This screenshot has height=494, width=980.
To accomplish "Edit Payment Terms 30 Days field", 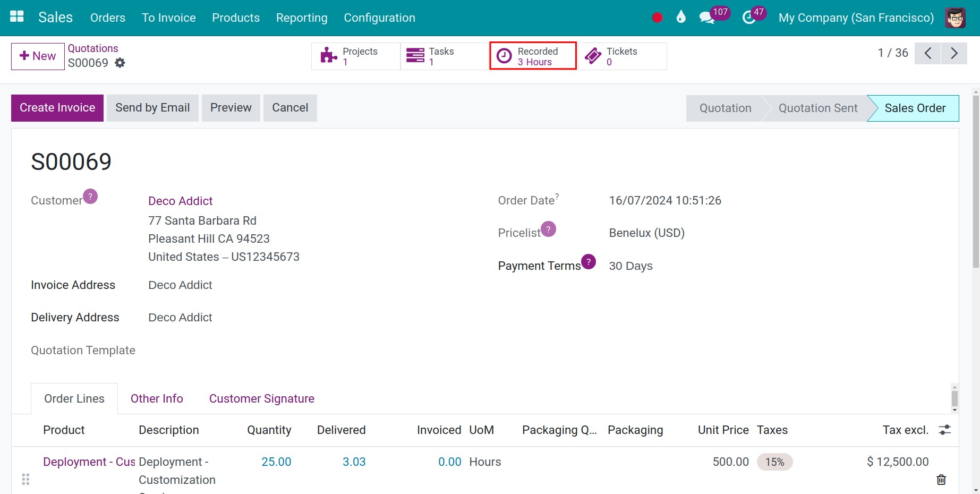I will tap(631, 266).
